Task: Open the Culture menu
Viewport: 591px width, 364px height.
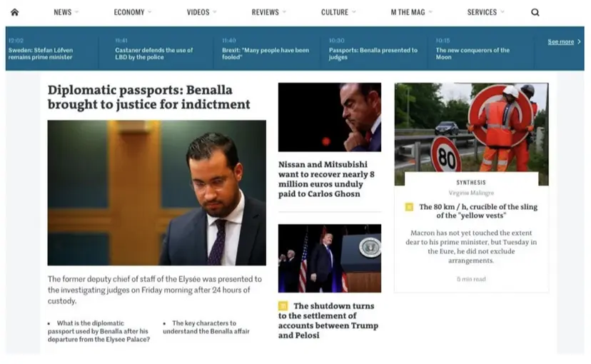Action: click(x=335, y=12)
